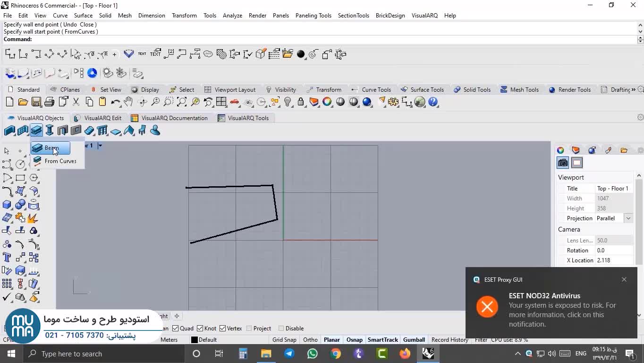Choose From Curves beam option
Image resolution: width=644 pixels, height=363 pixels.
[x=60, y=161]
